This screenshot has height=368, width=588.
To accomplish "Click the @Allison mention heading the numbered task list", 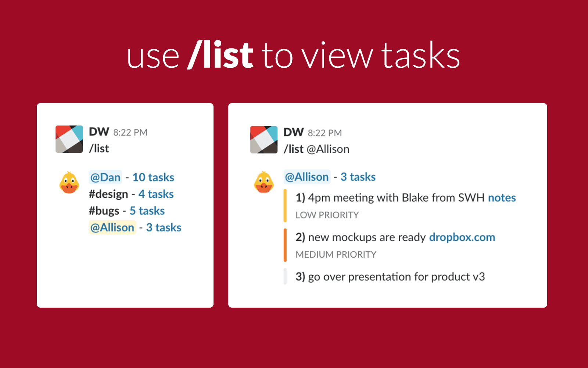I will [307, 177].
